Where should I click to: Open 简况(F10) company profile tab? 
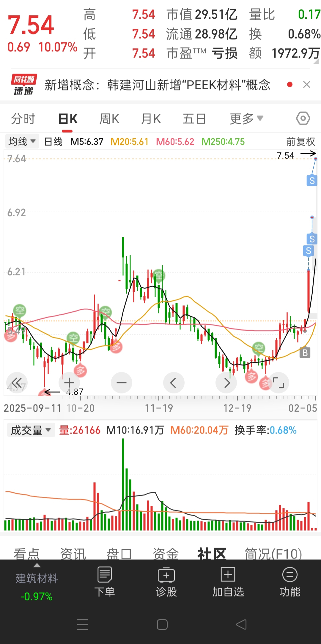(x=273, y=553)
